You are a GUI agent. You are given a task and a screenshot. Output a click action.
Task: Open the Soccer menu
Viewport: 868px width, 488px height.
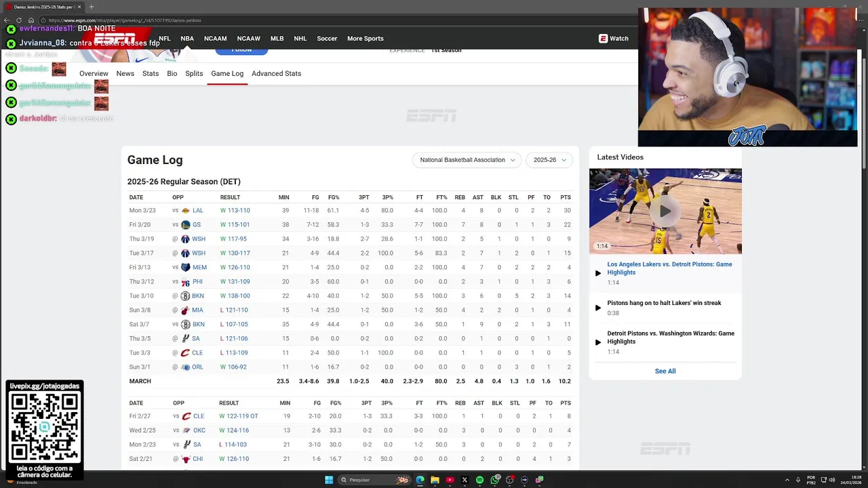[327, 39]
